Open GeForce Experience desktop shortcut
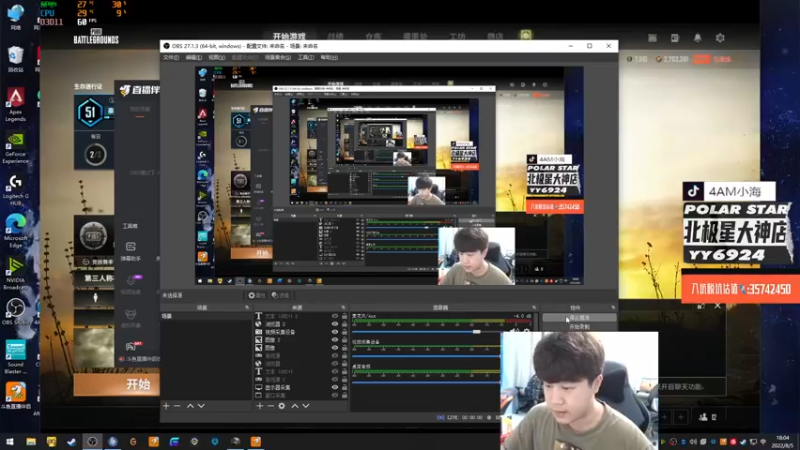This screenshot has width=800, height=450. click(x=15, y=147)
